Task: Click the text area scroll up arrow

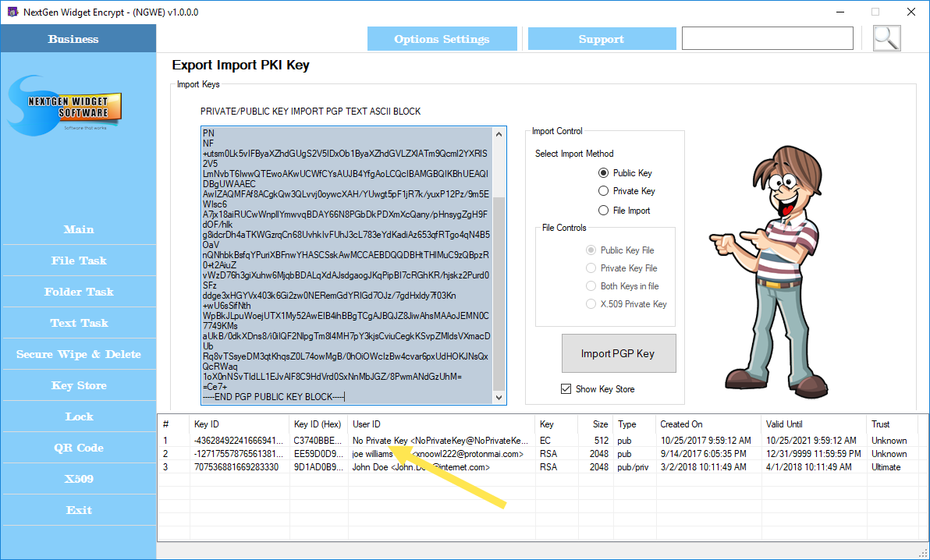Action: coord(499,134)
